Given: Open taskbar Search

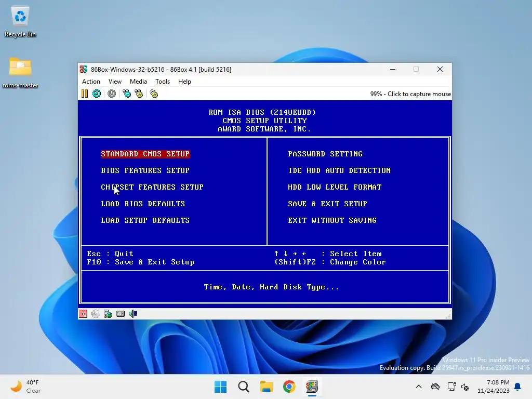Looking at the screenshot, I should (243, 387).
